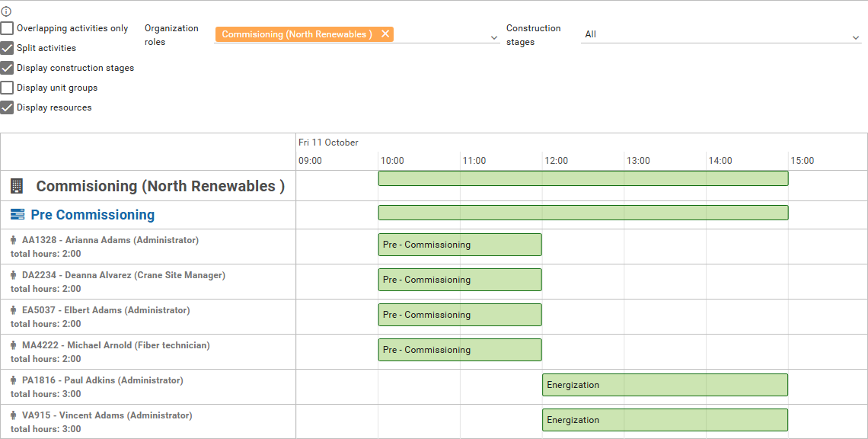This screenshot has width=868, height=439.
Task: Enable Overlapping activities only checkbox
Action: tap(7, 27)
